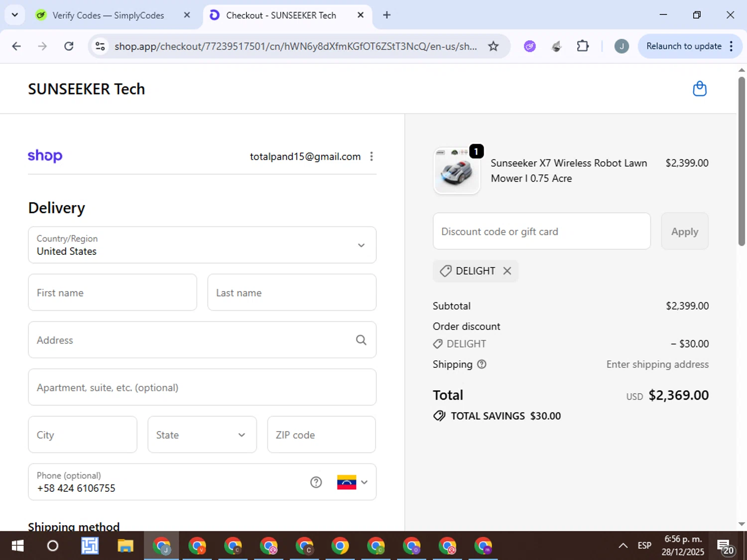747x560 pixels.
Task: Open the shopping bag cart icon
Action: pos(700,89)
